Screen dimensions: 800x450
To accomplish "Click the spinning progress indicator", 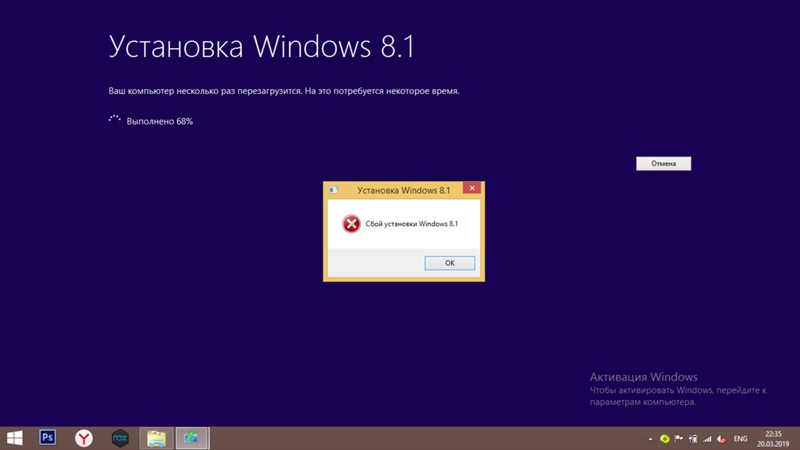I will coord(115,119).
